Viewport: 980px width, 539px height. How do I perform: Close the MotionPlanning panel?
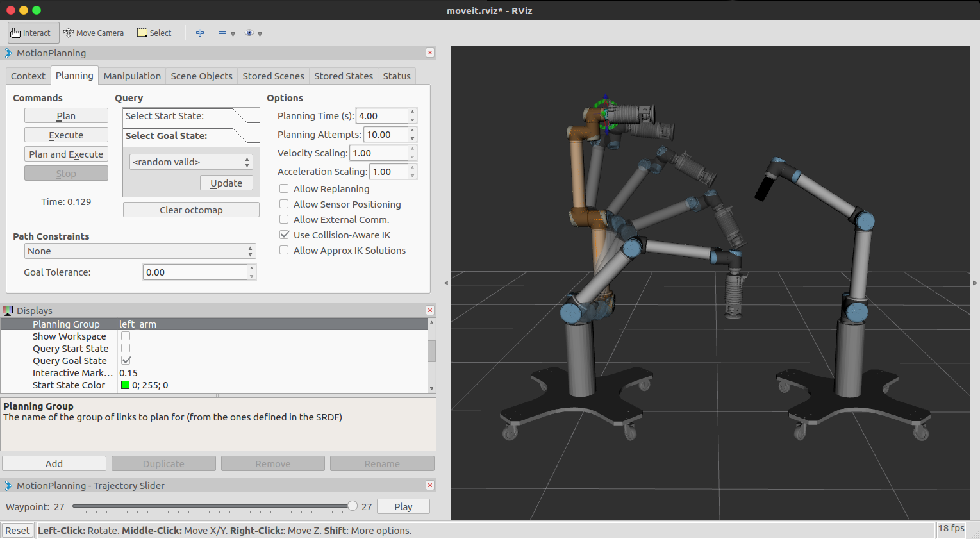click(430, 53)
